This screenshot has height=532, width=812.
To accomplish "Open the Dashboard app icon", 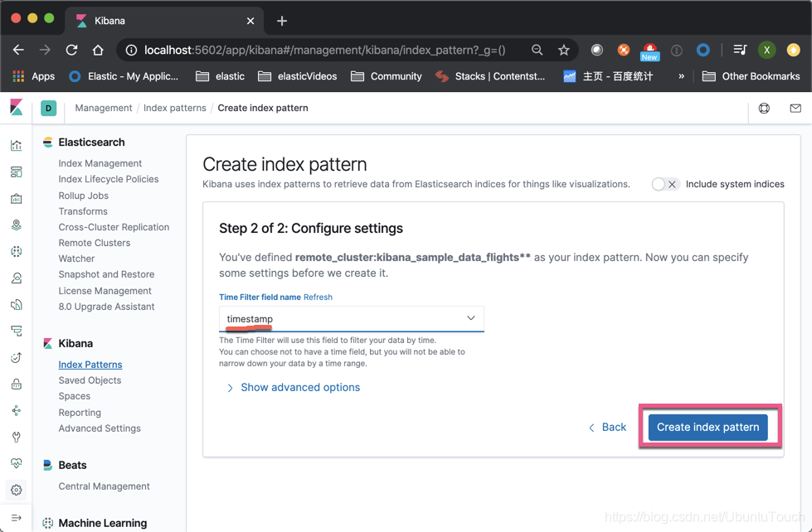I will 16,172.
